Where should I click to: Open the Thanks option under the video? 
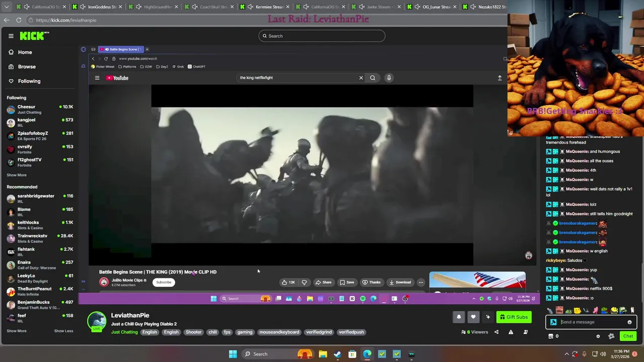(371, 282)
